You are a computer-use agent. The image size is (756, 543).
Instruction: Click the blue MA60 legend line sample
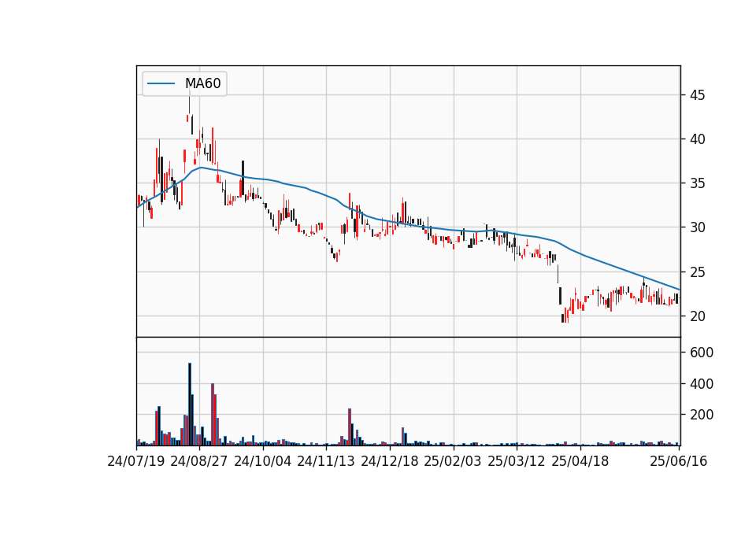click(161, 83)
